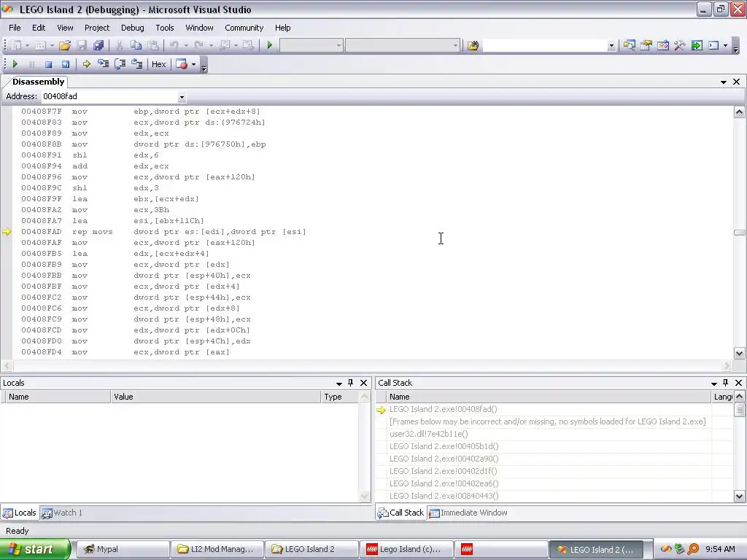This screenshot has height=560, width=747.
Task: Select the Disassembly document tab
Action: click(38, 82)
